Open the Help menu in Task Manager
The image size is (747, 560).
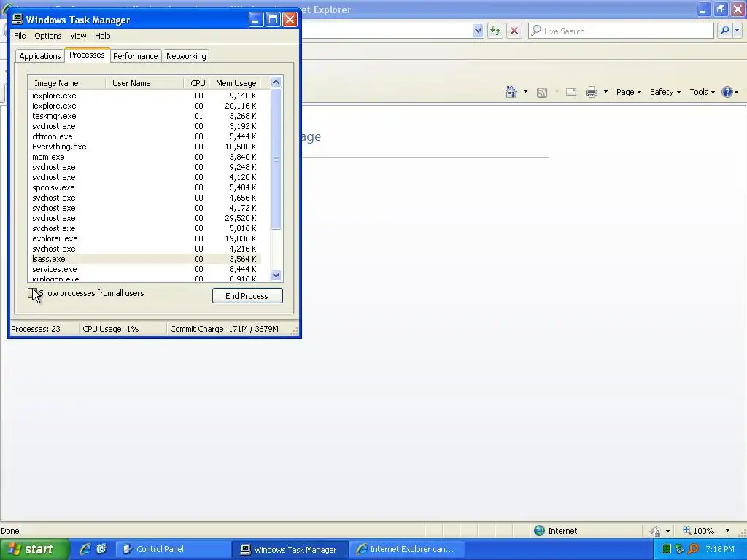pyautogui.click(x=102, y=36)
